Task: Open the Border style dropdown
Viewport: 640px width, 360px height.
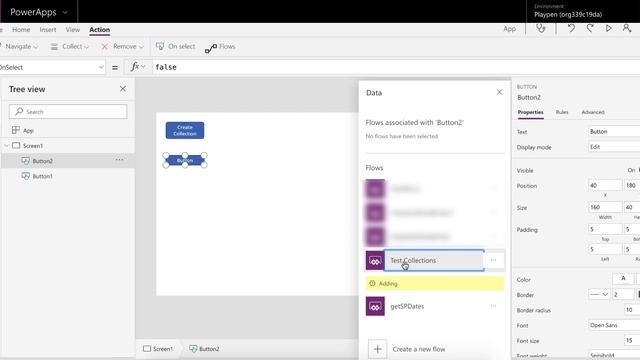Action: [599, 294]
